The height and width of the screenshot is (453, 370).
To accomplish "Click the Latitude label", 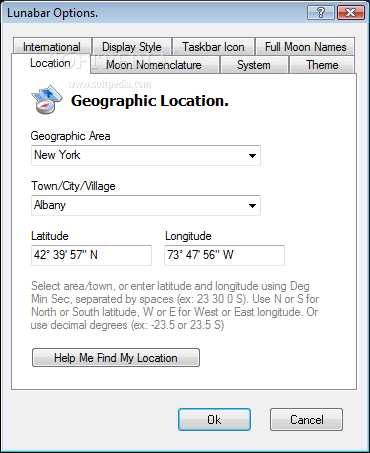I will tap(50, 236).
